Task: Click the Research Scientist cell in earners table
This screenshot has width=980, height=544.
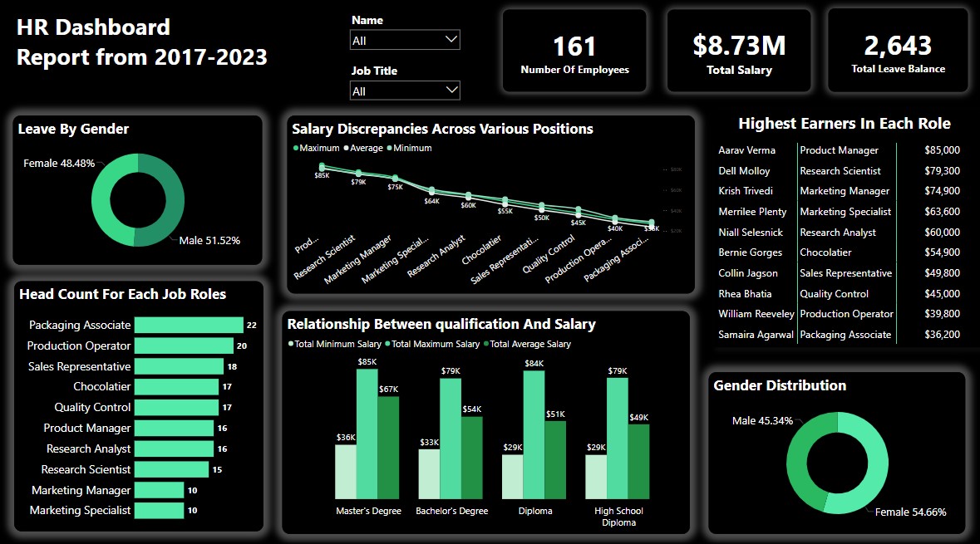Action: (840, 170)
